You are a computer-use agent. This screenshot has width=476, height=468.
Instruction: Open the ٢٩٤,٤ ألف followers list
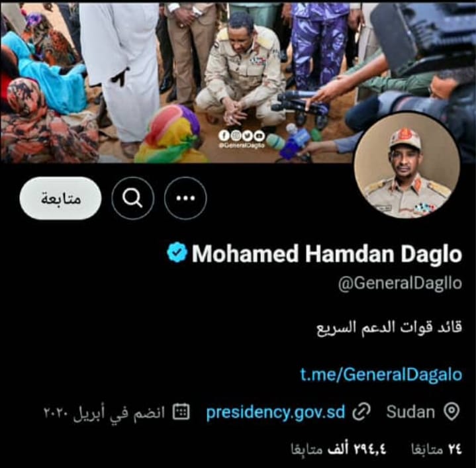338,449
